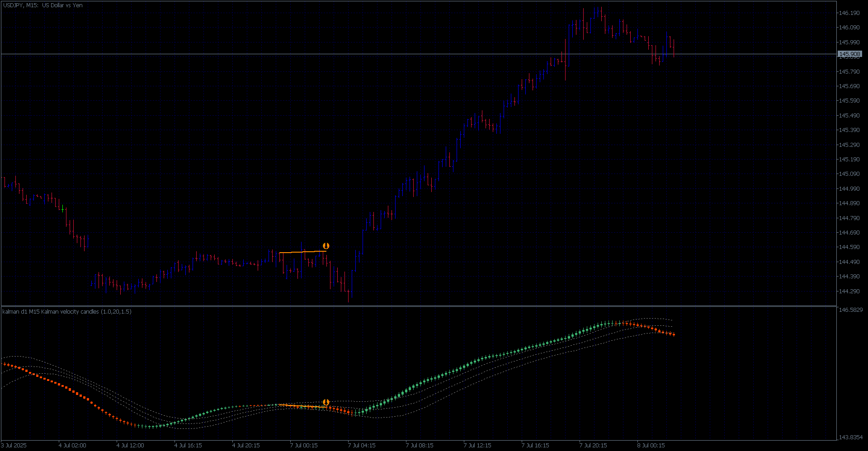Click the chart title "USDJPY, M15: US Dollar vs Yen"
The width and height of the screenshot is (868, 451).
pos(42,5)
